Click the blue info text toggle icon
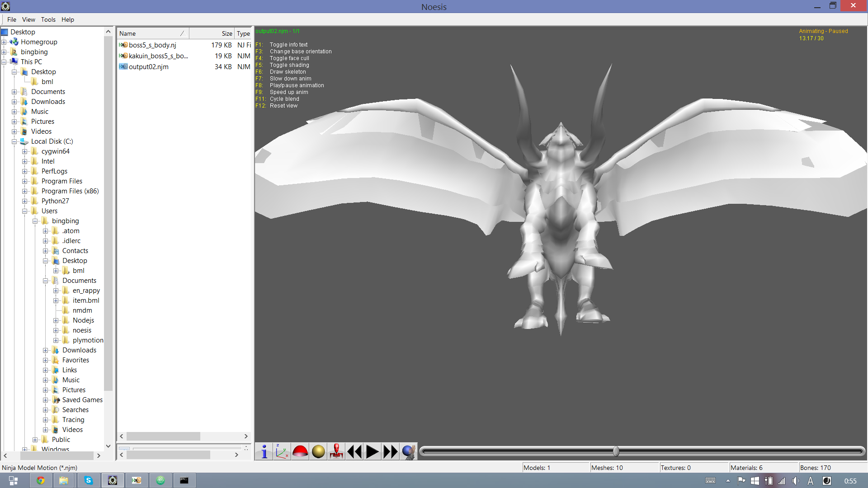The width and height of the screenshot is (868, 488). click(264, 451)
